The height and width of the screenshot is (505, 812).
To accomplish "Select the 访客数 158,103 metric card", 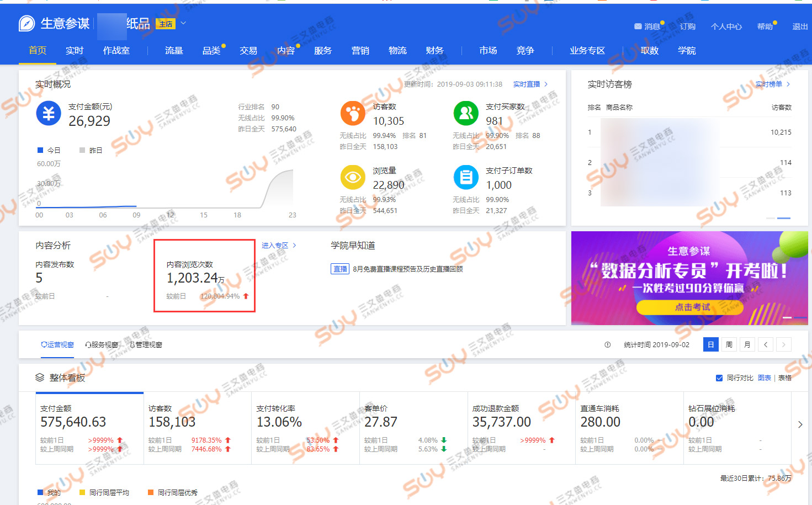I will (198, 428).
